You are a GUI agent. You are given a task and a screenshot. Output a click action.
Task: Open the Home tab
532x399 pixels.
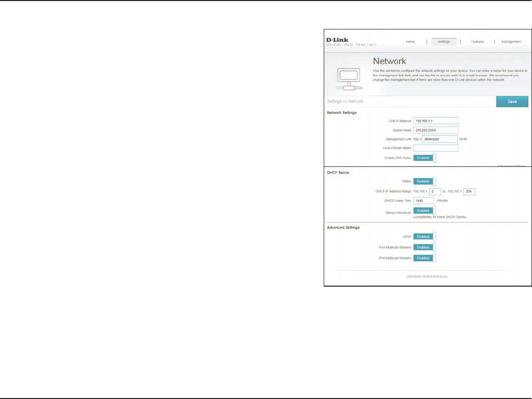click(x=410, y=42)
